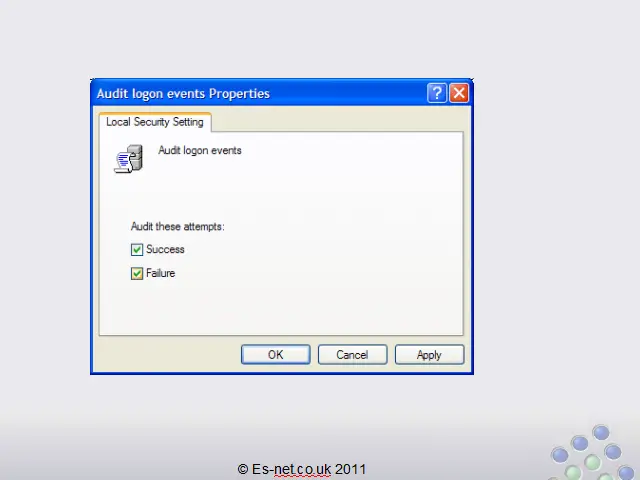Confirm the settings with OK
The width and height of the screenshot is (640, 480).
[x=276, y=354]
